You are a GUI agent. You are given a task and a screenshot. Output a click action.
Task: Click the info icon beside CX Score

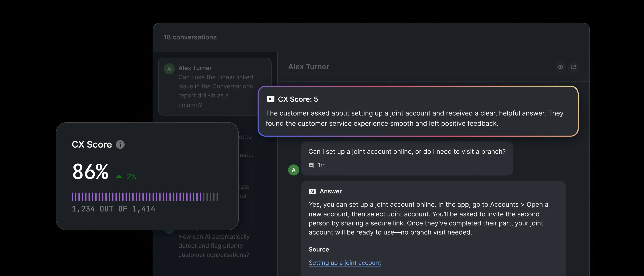point(120,145)
